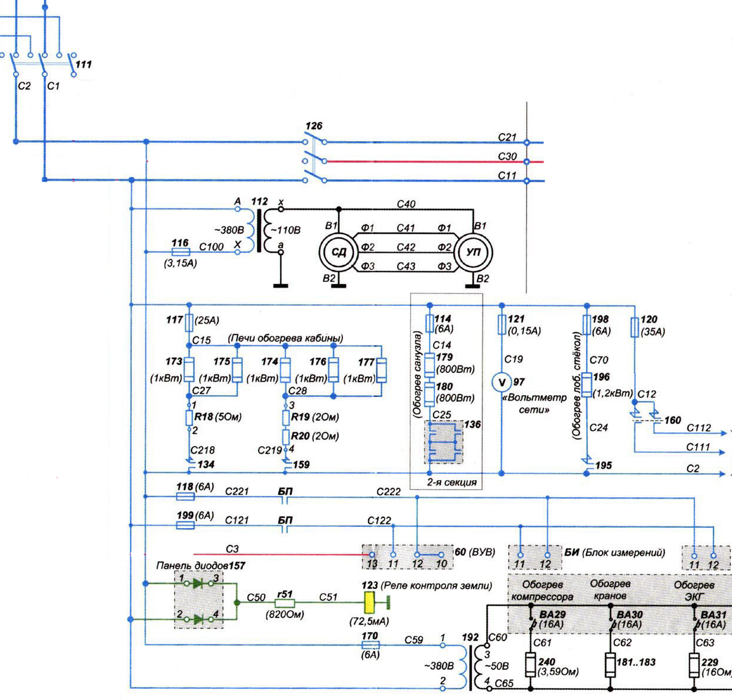Click transformer 112 winding symbol
732x700 pixels.
[x=259, y=230]
